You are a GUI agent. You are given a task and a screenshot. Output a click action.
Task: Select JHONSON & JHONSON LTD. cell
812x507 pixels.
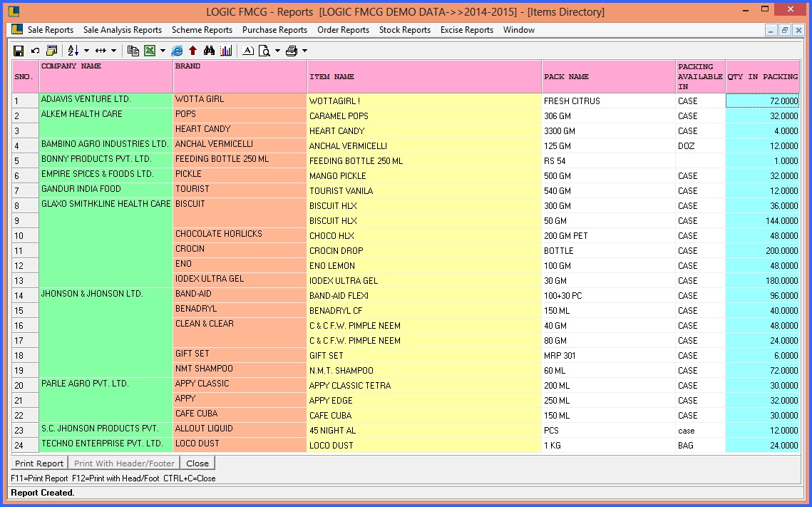(106, 332)
